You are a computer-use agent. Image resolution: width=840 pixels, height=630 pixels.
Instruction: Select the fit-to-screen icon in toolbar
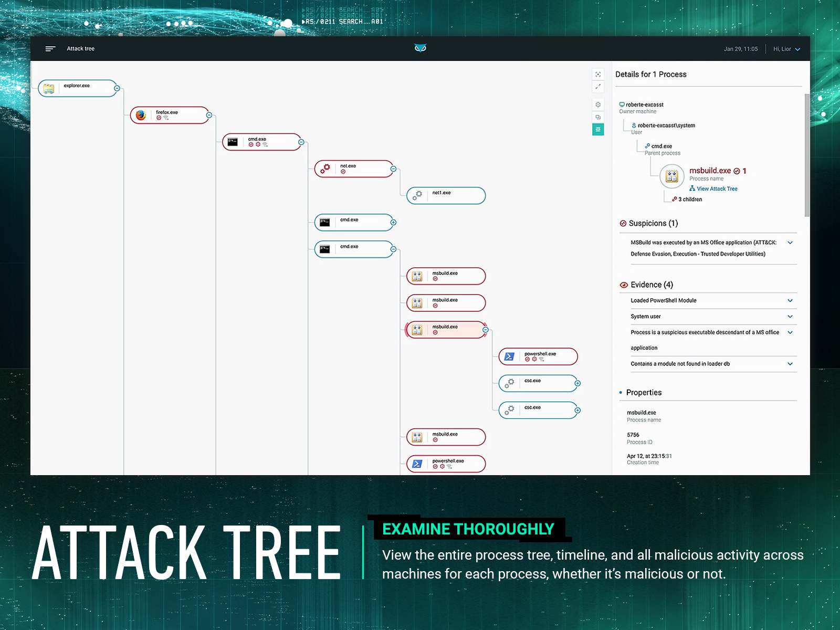598,73
